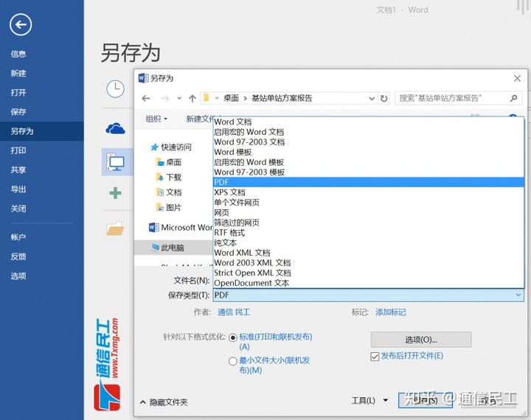Select 下载 folder in navigation tree

(169, 177)
